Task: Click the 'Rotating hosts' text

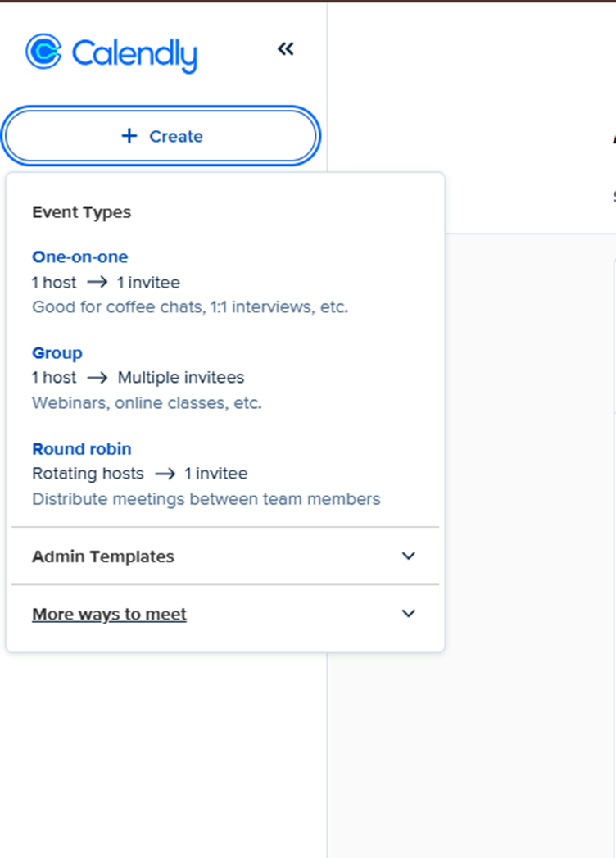Action: pyautogui.click(x=87, y=474)
